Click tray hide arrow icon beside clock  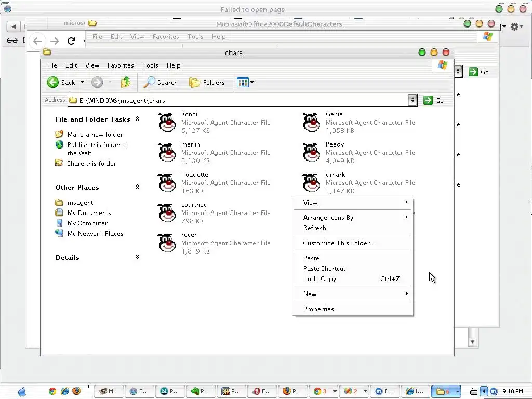pyautogui.click(x=484, y=392)
